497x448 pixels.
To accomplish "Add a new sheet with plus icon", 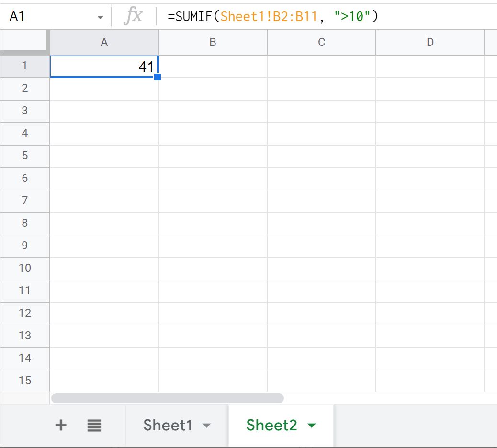I will coord(61,425).
